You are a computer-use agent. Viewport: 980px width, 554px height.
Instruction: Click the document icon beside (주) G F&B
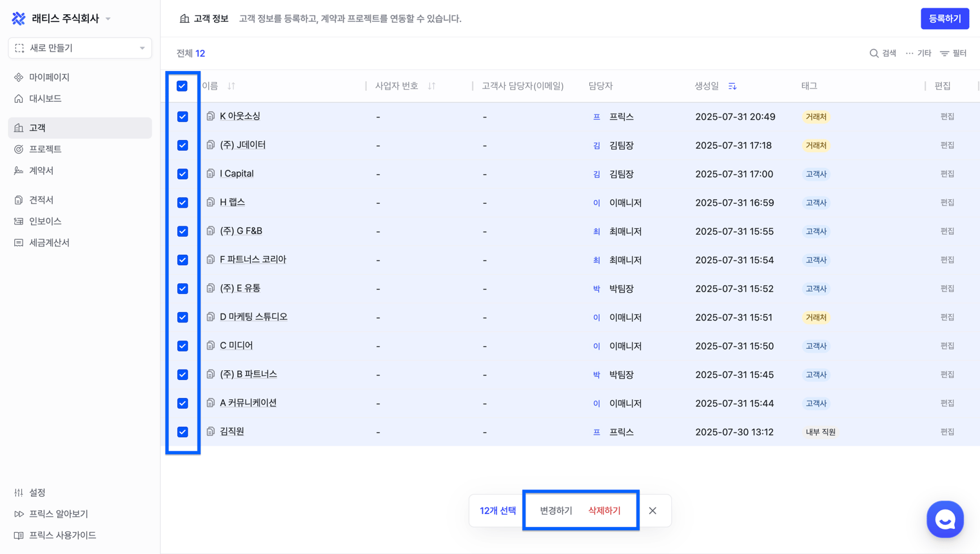pyautogui.click(x=210, y=231)
